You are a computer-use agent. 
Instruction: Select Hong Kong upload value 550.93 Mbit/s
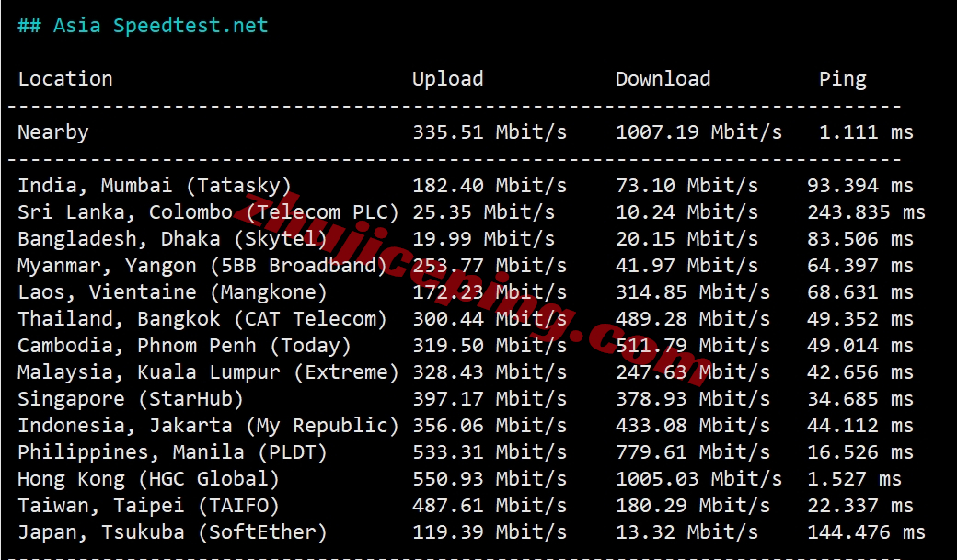(x=490, y=479)
